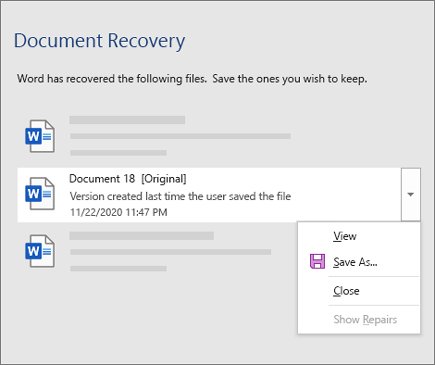Click 'Word has recovered the following files' message
Screen dimensions: 435x365
(x=192, y=79)
